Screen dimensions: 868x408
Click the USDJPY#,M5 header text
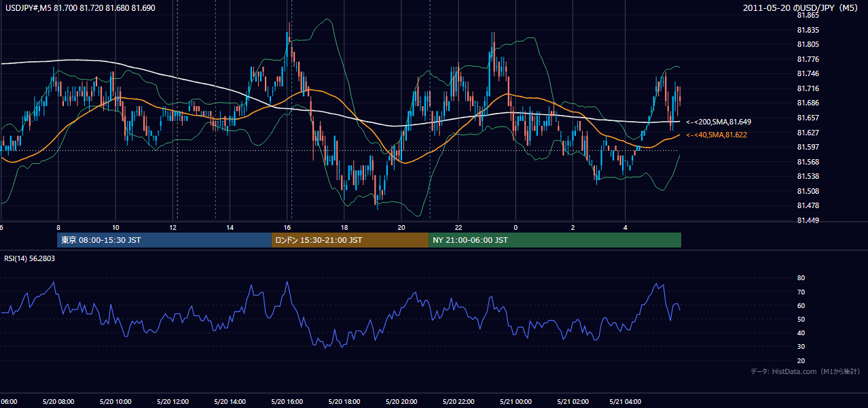pos(79,8)
